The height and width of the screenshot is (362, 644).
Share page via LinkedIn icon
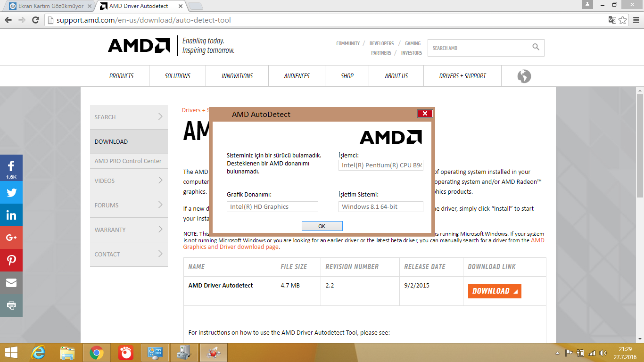point(11,215)
